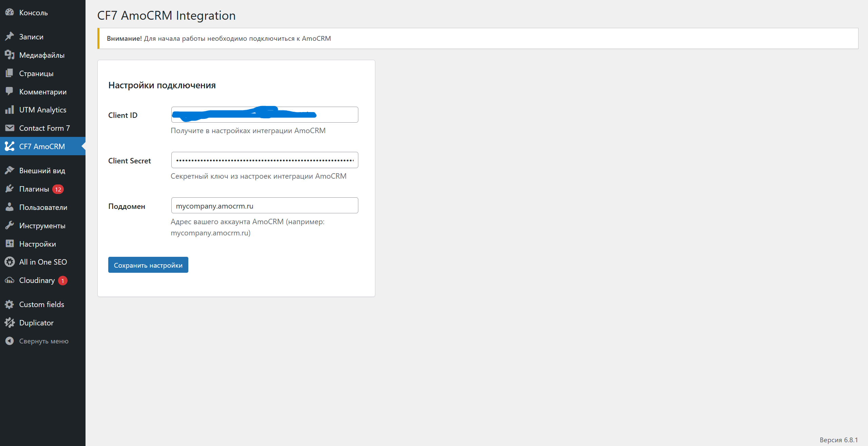Viewport: 868px width, 446px height.
Task: Click the Внешний вид paintbrush icon
Action: (x=10, y=171)
